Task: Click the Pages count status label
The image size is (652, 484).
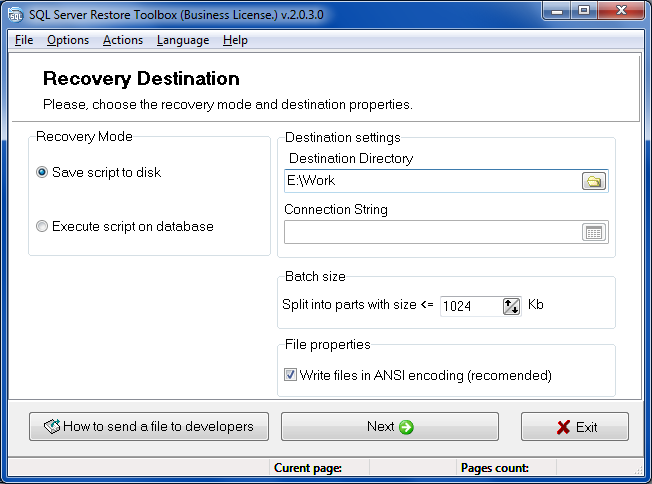Action: pyautogui.click(x=495, y=468)
